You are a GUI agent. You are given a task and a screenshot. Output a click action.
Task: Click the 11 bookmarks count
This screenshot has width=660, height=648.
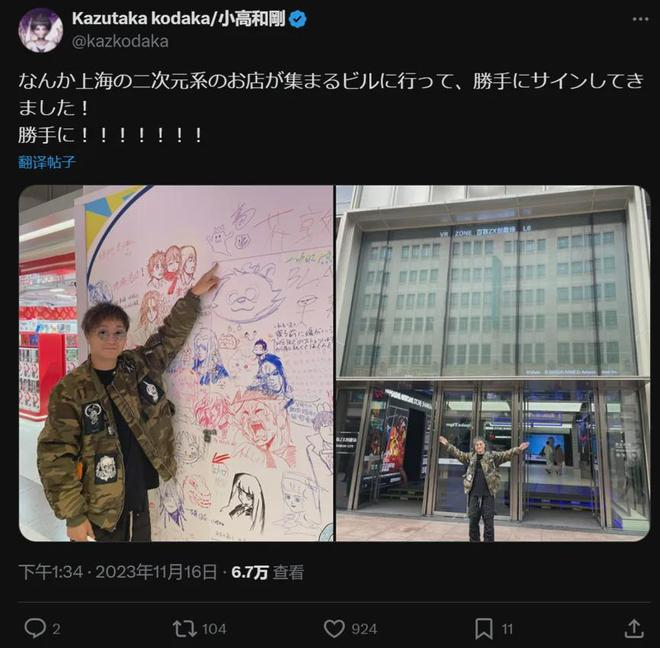click(508, 629)
